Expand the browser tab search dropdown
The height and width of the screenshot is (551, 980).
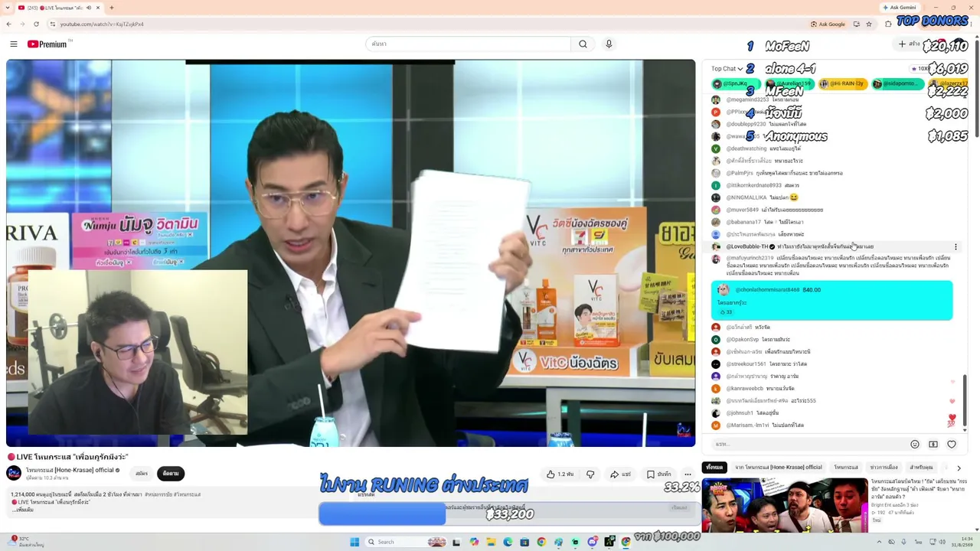click(x=8, y=8)
